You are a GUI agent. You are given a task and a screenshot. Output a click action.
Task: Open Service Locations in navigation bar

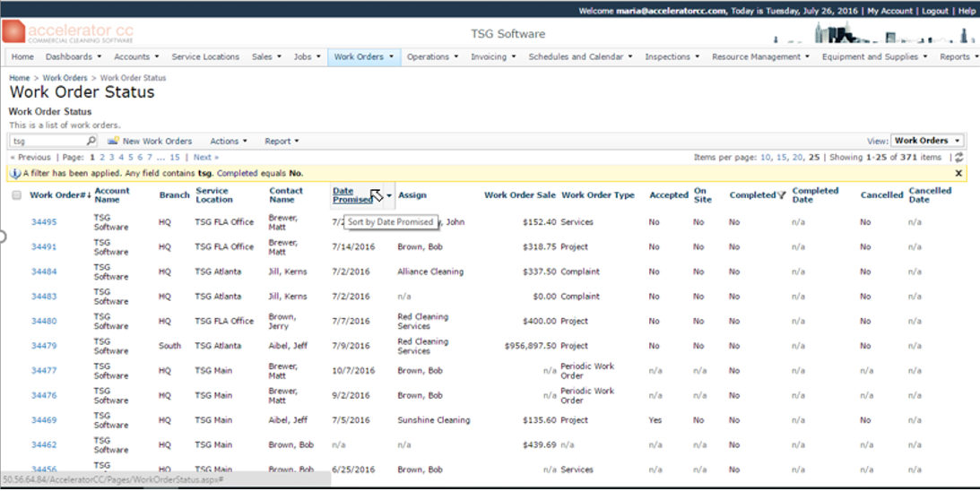tap(205, 56)
